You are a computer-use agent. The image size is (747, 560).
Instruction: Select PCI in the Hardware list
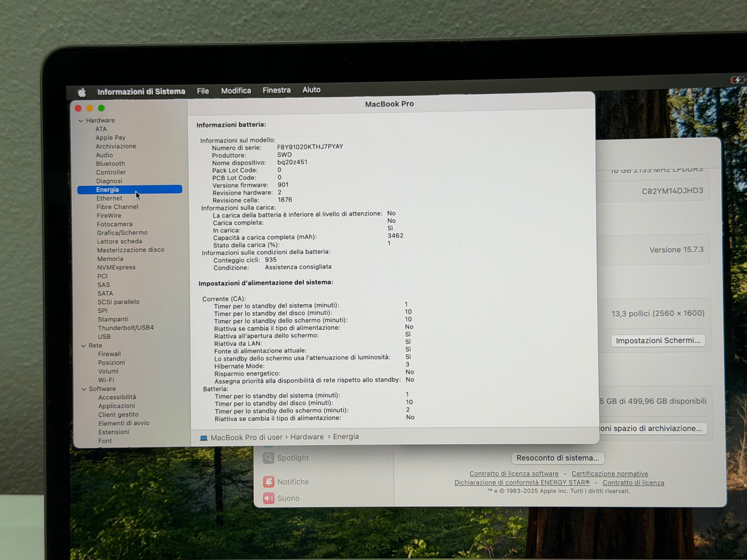102,276
